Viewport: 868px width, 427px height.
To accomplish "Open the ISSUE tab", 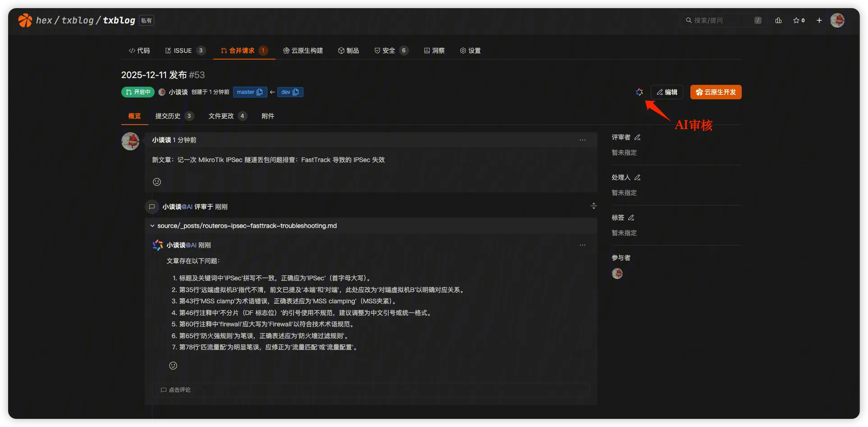I will (x=183, y=51).
